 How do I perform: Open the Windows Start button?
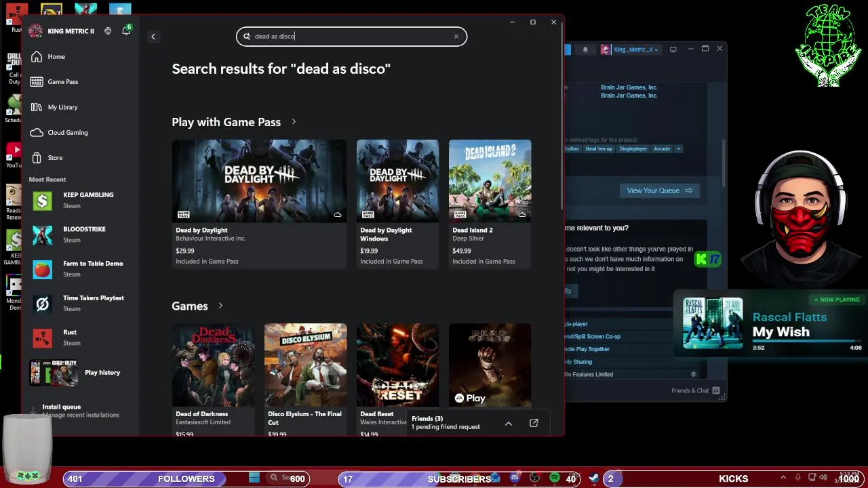pos(254,478)
